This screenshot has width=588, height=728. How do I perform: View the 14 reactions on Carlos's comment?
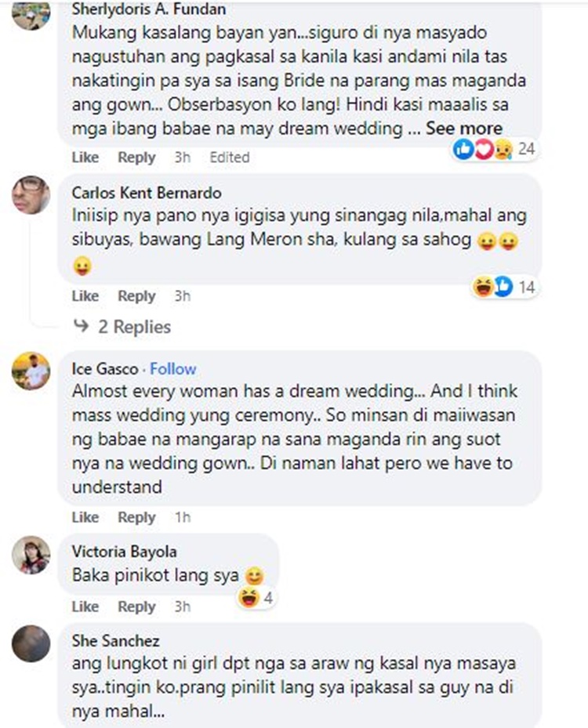click(504, 287)
